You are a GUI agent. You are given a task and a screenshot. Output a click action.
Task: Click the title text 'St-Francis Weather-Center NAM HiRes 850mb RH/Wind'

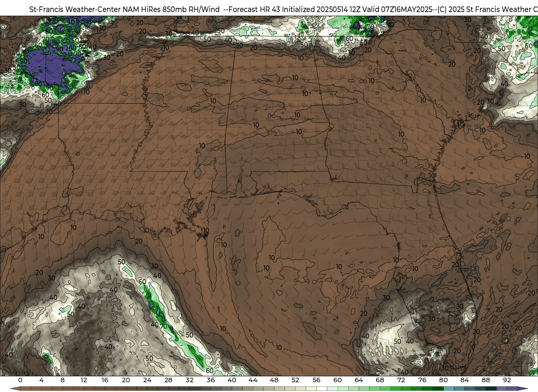click(x=124, y=9)
